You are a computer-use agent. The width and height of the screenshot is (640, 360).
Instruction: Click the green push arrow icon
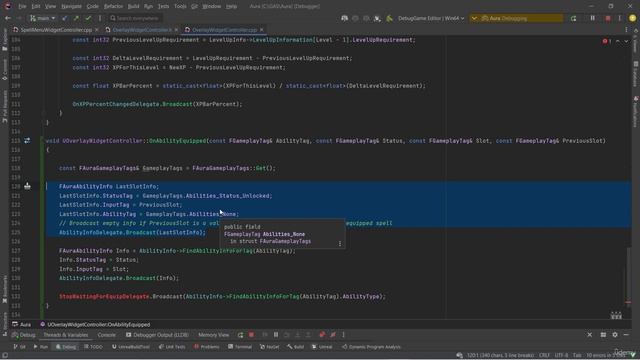click(76, 18)
